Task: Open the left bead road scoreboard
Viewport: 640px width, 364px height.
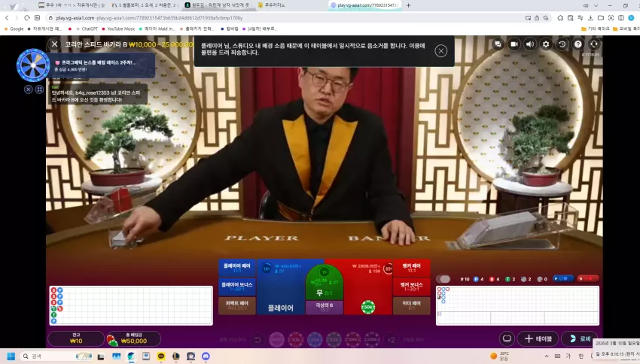Action: (x=131, y=305)
